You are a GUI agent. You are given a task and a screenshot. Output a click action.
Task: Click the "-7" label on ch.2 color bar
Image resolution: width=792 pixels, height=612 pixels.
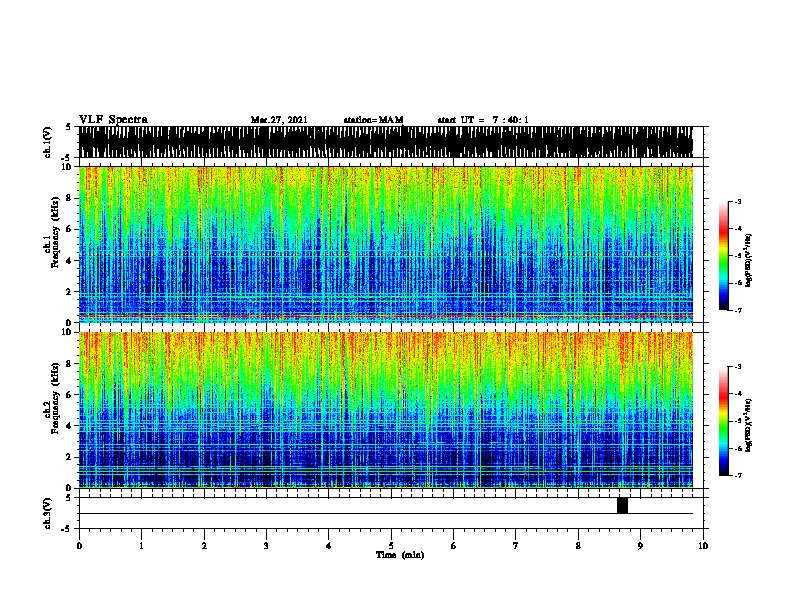pyautogui.click(x=738, y=476)
